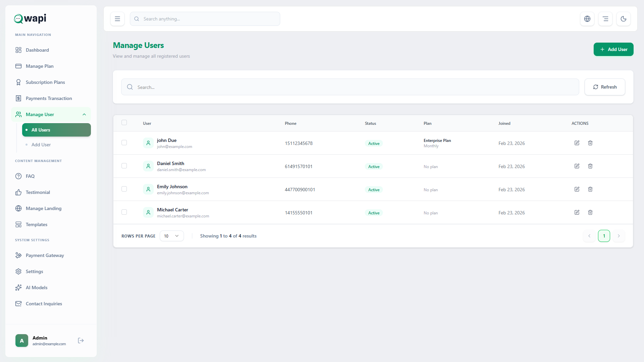Viewport: 644px width, 362px height.
Task: Tick the checkbox for Emily Johnson
Action: [124, 189]
